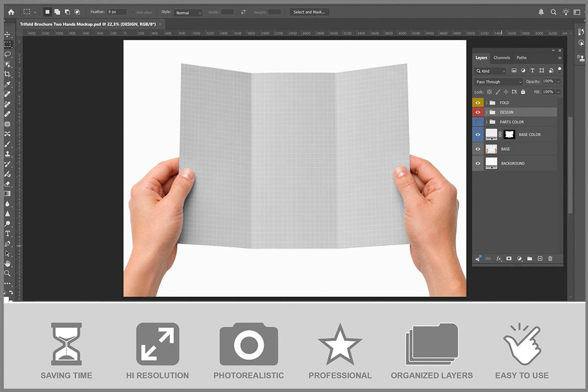Viewport: 588px width, 392px height.
Task: Select the Horizontal Type tool
Action: (x=7, y=234)
